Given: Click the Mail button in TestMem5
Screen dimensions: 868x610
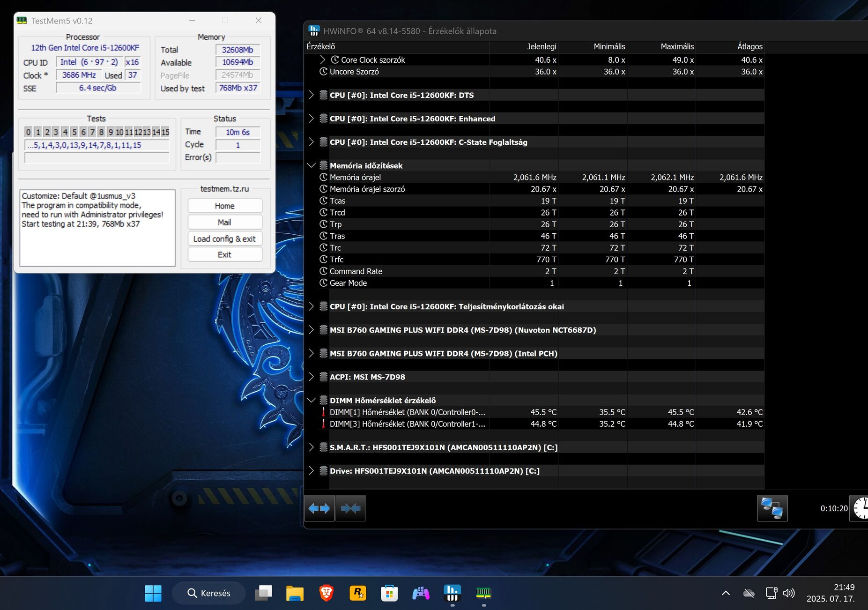Looking at the screenshot, I should pos(225,222).
